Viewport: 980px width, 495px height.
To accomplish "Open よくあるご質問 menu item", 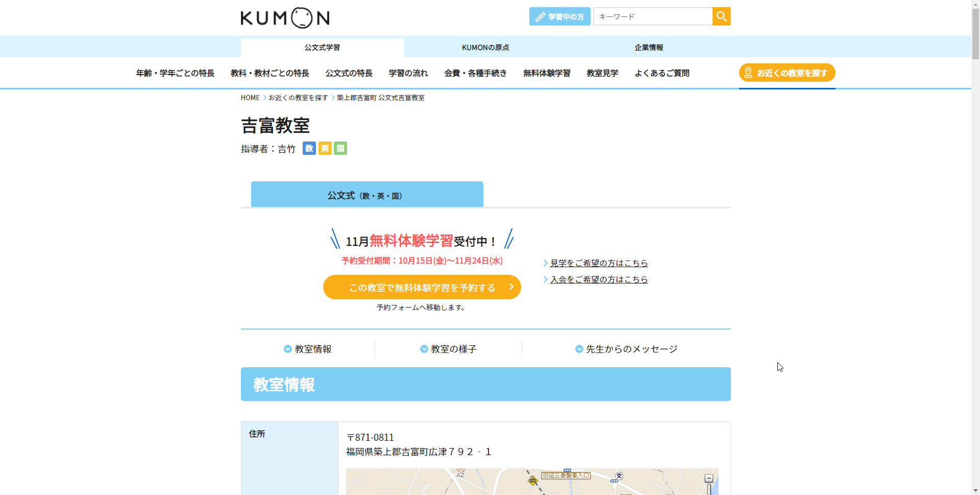I will tap(662, 73).
